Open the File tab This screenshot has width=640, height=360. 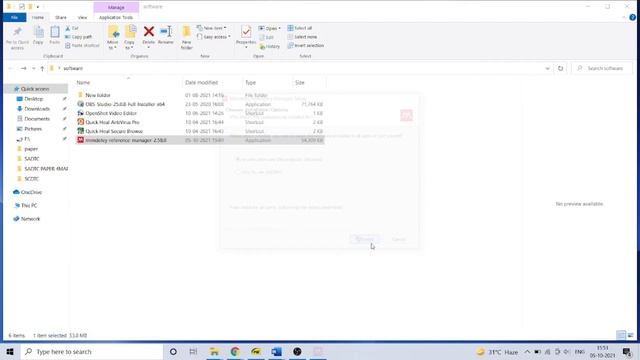coord(15,18)
